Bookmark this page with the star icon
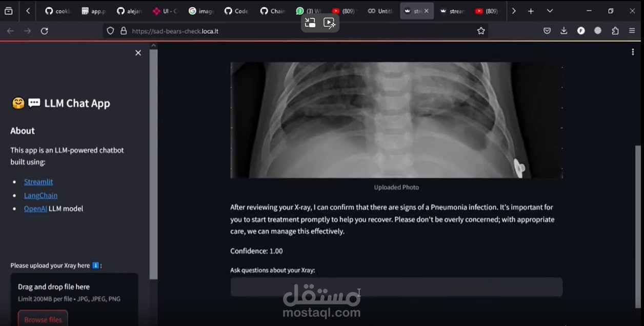 (481, 31)
